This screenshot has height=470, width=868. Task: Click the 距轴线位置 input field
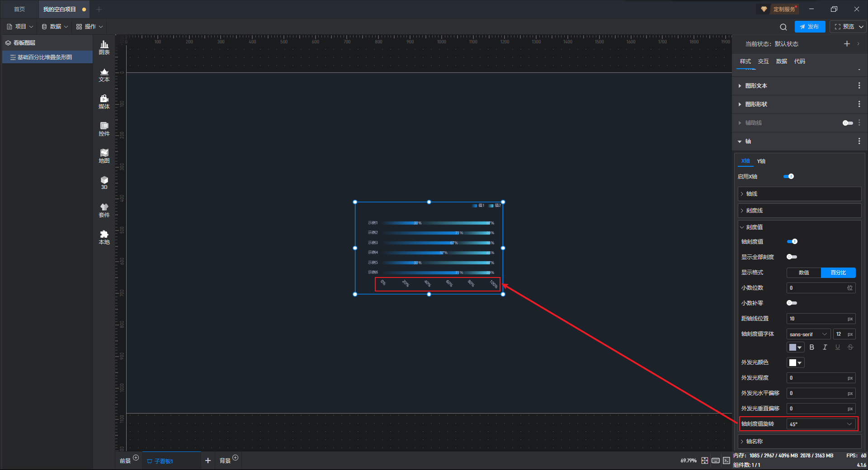tap(821, 319)
